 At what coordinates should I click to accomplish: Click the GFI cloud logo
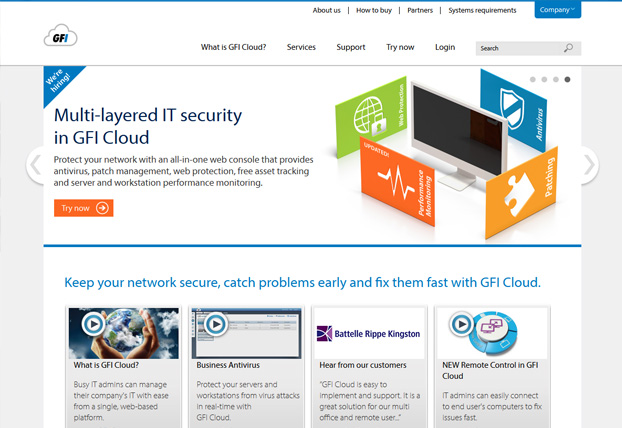tap(60, 36)
